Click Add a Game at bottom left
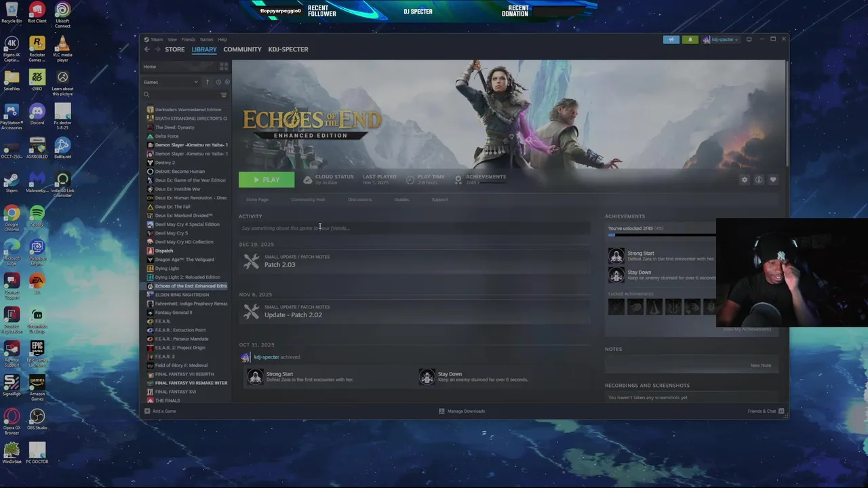The image size is (868, 488). (x=160, y=411)
